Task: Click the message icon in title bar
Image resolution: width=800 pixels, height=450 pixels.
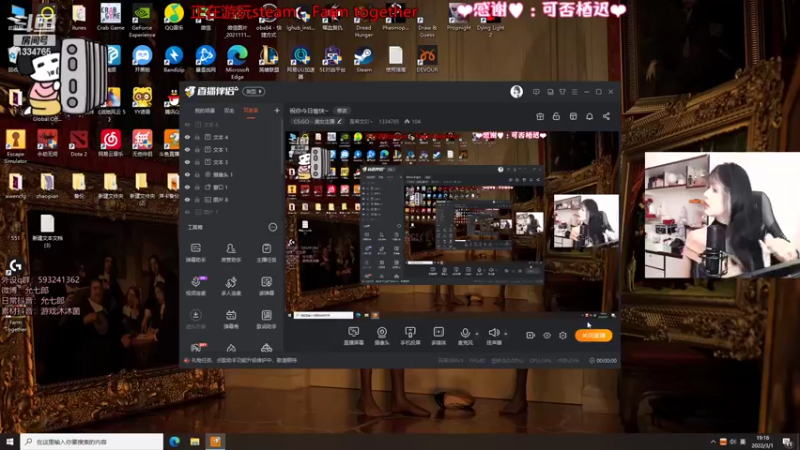Action: (536, 92)
